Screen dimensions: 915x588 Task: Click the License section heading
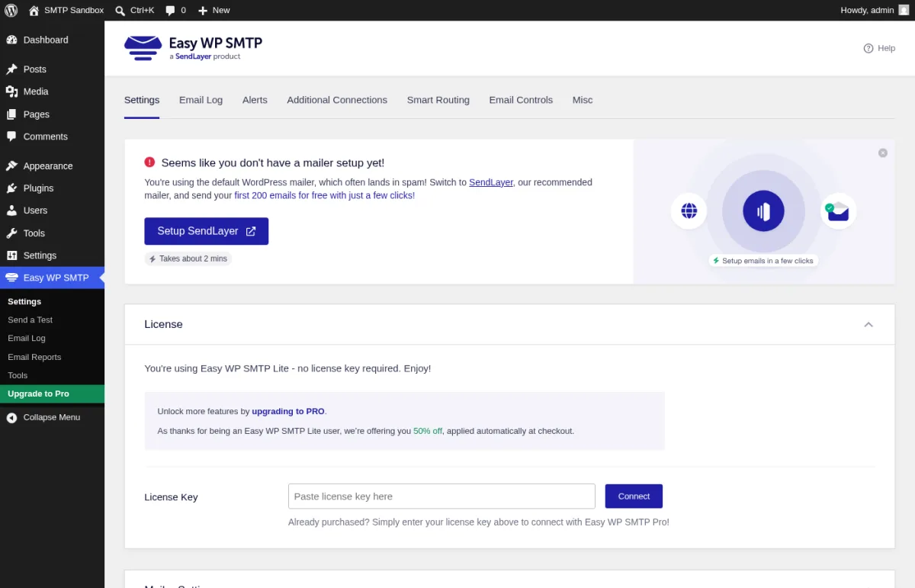pos(163,324)
